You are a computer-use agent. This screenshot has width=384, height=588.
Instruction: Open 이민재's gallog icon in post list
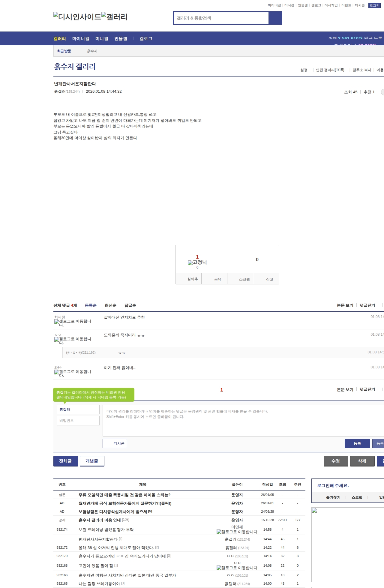click(237, 532)
